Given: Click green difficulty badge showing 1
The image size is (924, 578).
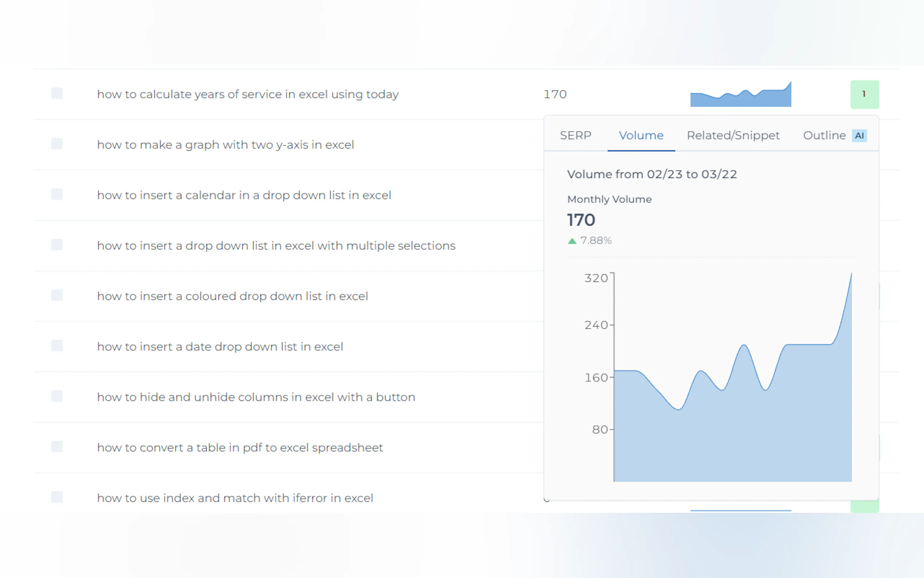Looking at the screenshot, I should pos(864,94).
